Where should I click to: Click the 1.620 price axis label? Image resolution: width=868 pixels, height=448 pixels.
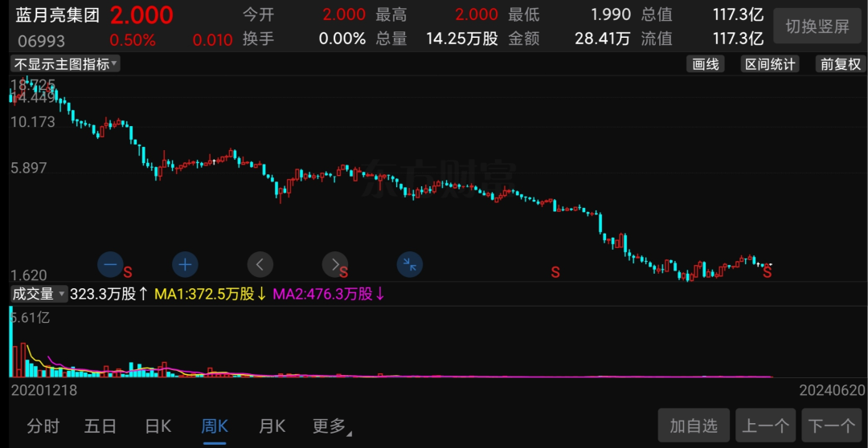(x=29, y=275)
